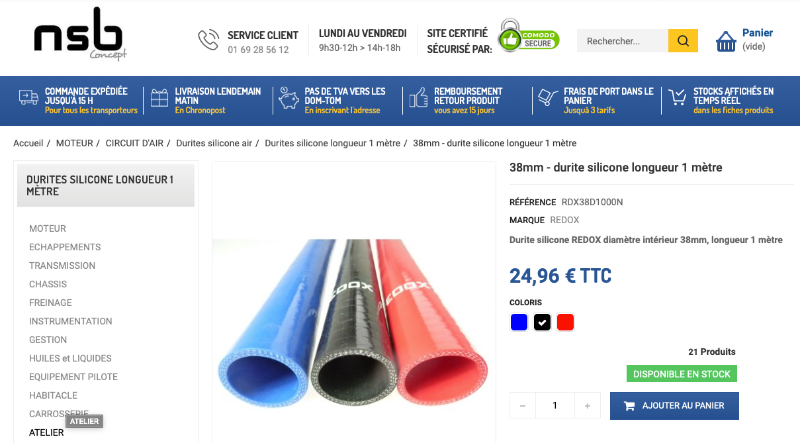Click the thumbs-up remboursement icon
Viewport: 800px width, 443px height.
click(x=418, y=97)
